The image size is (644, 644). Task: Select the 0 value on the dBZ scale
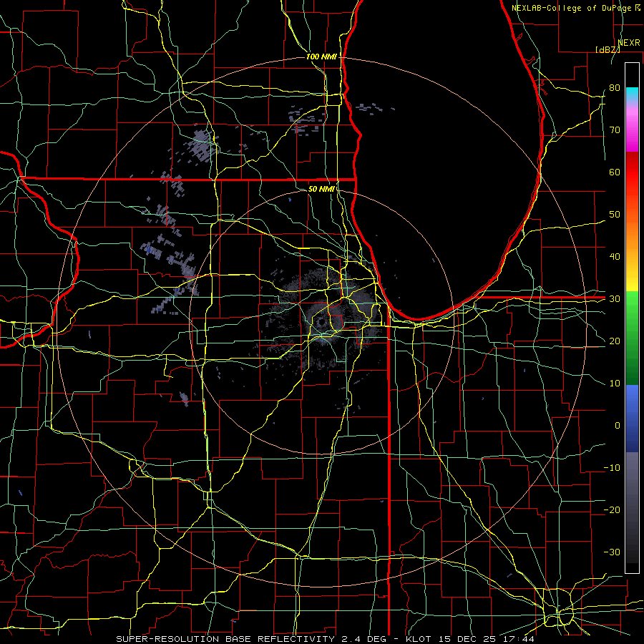[618, 426]
